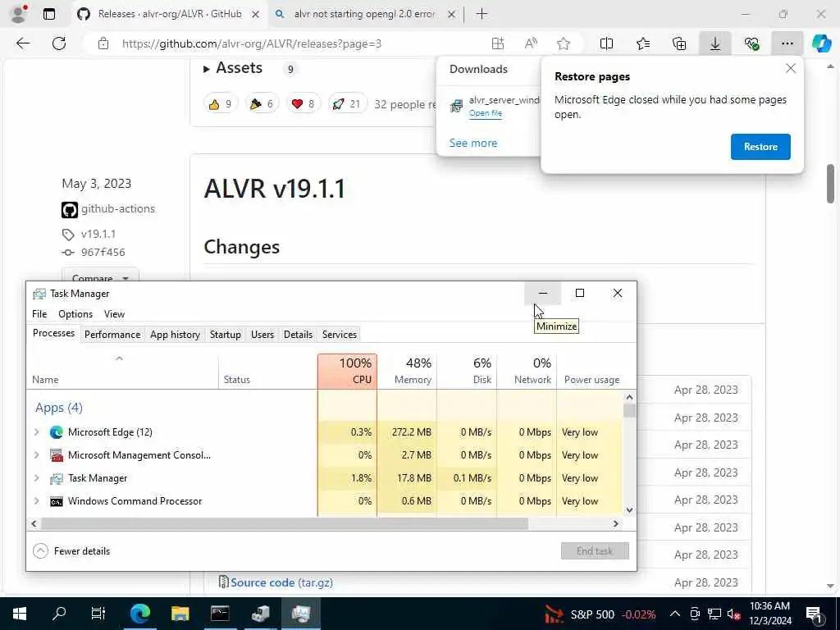Click the translate/app icon in address bar
840x630 pixels.
click(x=498, y=43)
